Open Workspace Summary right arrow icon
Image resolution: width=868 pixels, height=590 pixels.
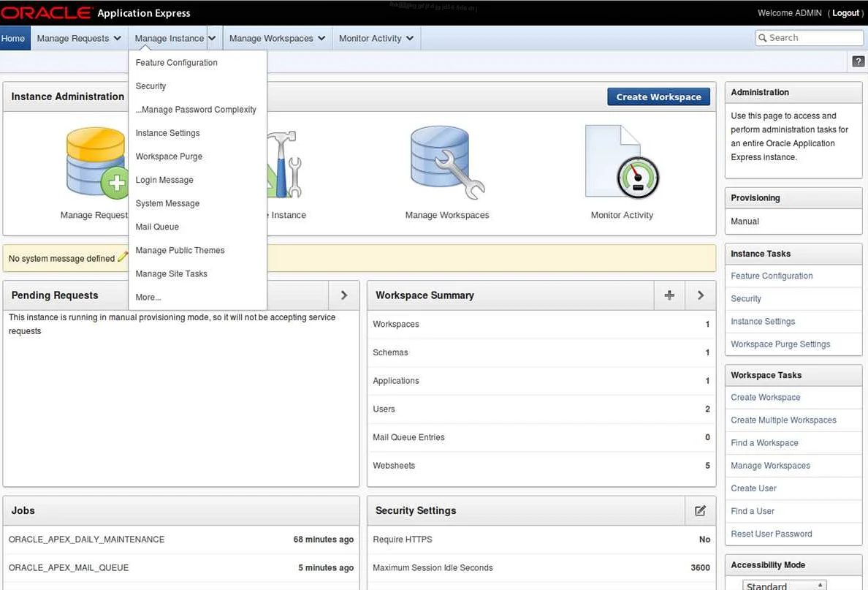point(701,295)
